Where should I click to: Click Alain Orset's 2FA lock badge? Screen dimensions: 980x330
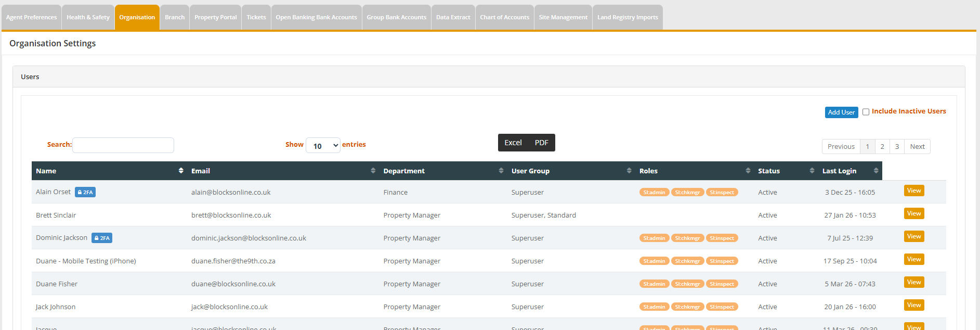coord(85,192)
